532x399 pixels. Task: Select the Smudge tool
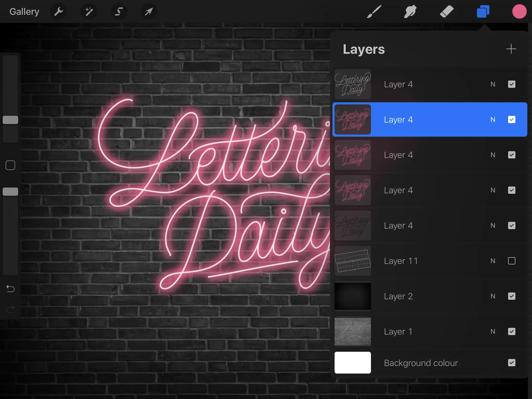tap(409, 11)
